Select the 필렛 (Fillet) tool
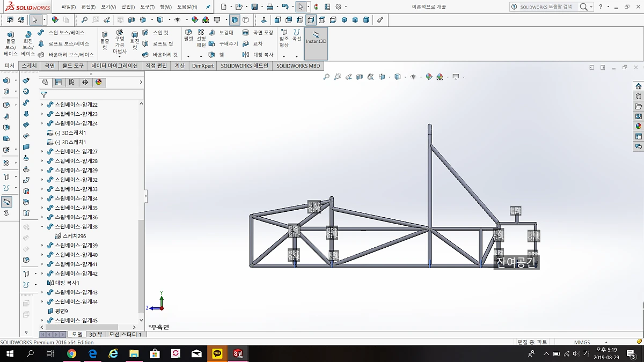This screenshot has width=644, height=362. (188, 35)
